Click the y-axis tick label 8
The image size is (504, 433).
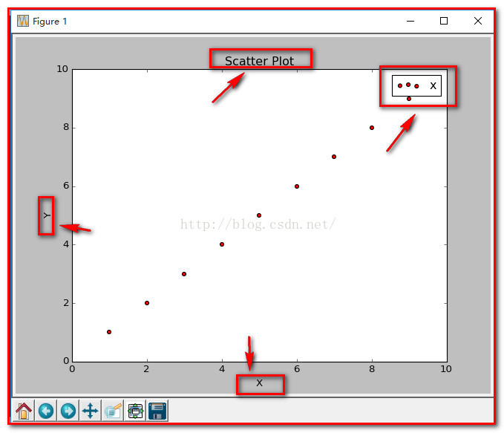[66, 128]
